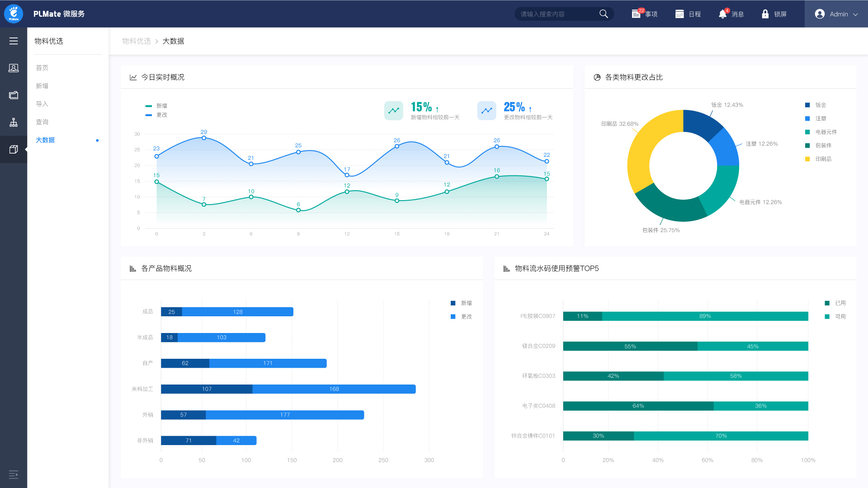The image size is (868, 488).
Task: Open the 事项 tasks icon
Action: point(636,14)
